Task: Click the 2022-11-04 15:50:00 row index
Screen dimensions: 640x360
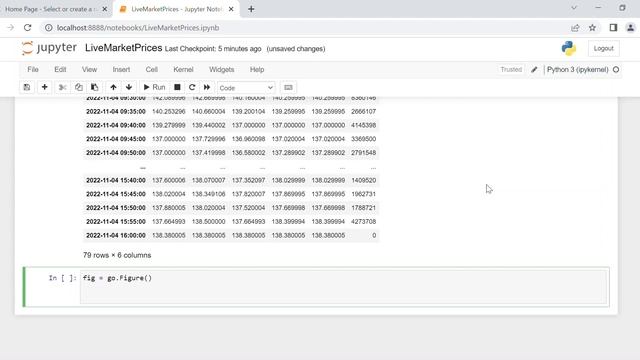Action: [116, 208]
